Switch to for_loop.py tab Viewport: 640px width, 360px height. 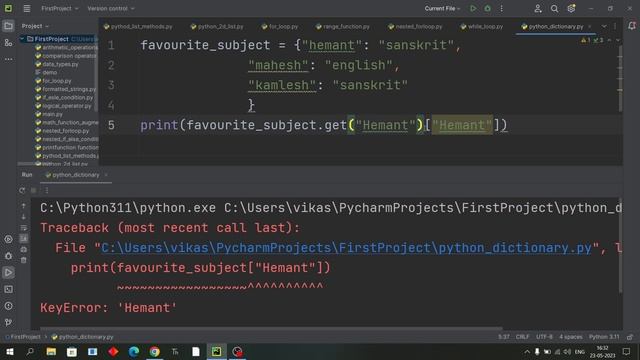(280, 27)
